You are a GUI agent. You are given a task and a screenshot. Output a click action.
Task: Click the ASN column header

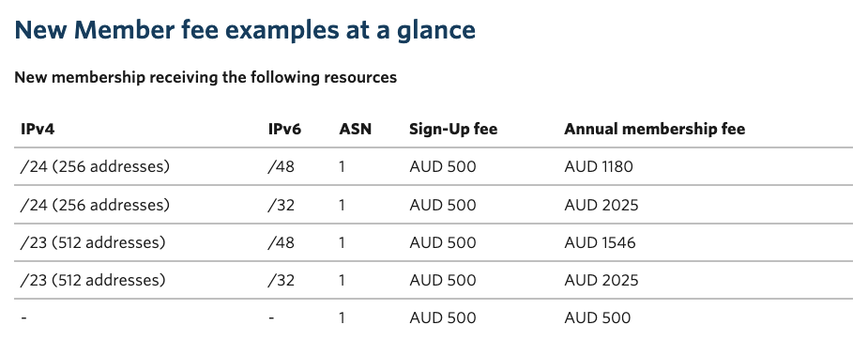click(x=356, y=130)
